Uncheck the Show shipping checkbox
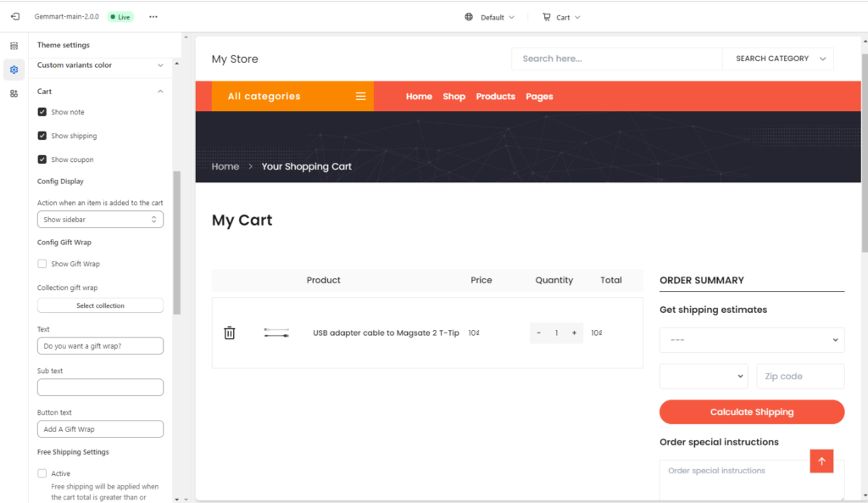 click(x=42, y=136)
